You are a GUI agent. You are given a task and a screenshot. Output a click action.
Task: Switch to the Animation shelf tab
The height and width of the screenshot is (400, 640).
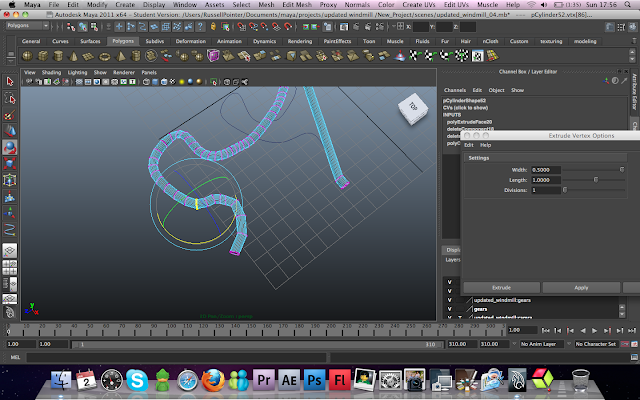click(229, 41)
